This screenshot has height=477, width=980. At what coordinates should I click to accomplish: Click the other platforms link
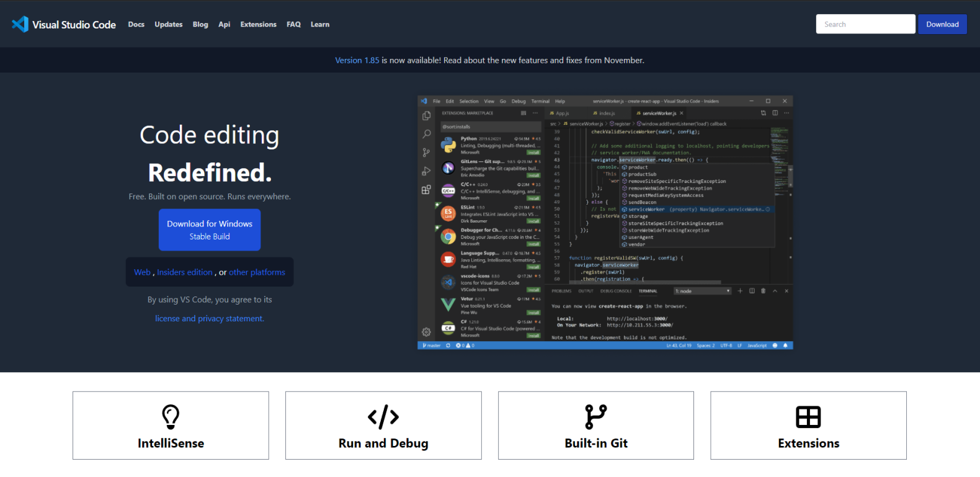(x=257, y=272)
